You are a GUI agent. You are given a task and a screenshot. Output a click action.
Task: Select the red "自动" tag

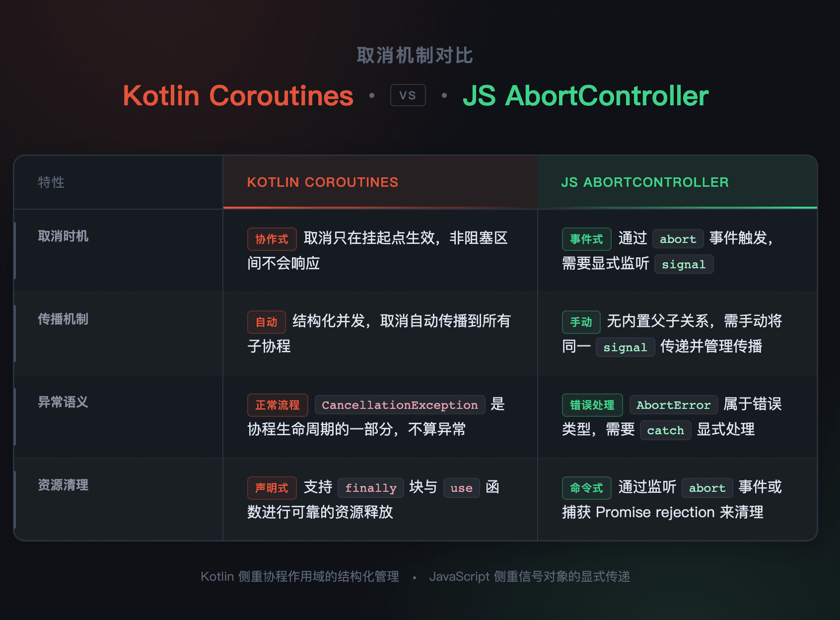pyautogui.click(x=266, y=322)
